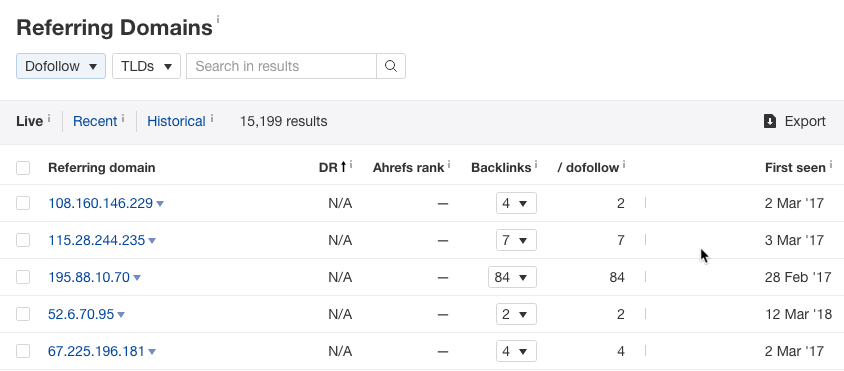Open the Dofollow filter dropdown
The width and height of the screenshot is (844, 371).
tap(61, 66)
